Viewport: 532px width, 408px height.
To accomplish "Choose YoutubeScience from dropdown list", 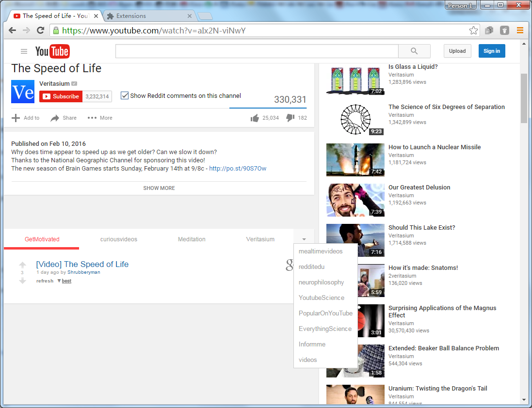I will pyautogui.click(x=325, y=298).
